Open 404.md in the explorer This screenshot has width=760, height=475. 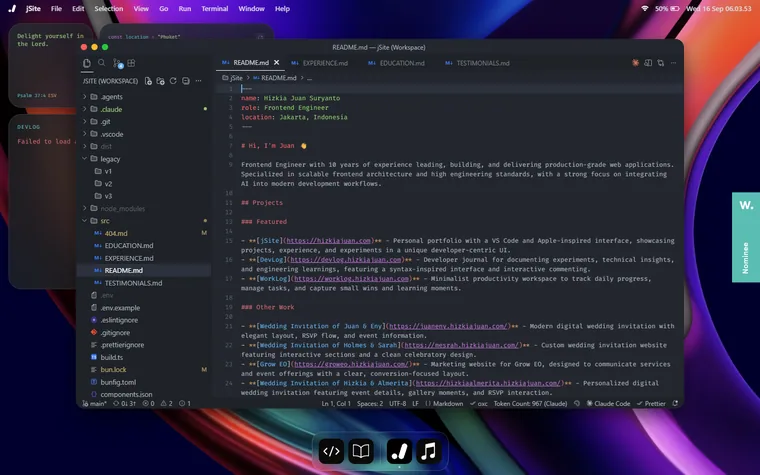pyautogui.click(x=143, y=233)
